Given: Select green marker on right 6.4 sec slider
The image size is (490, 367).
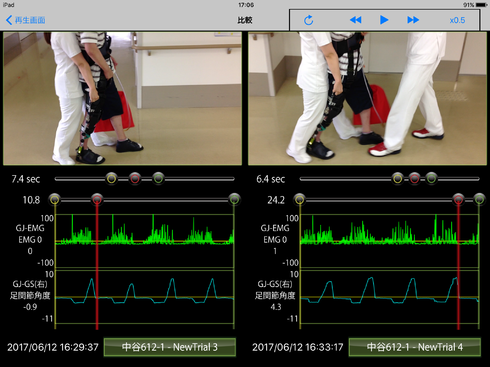Looking at the screenshot, I should click(431, 179).
